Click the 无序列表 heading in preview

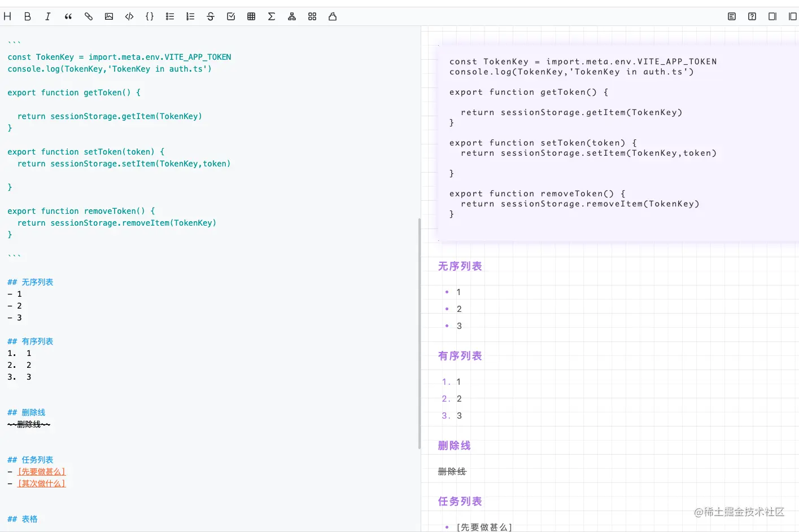pyautogui.click(x=460, y=266)
